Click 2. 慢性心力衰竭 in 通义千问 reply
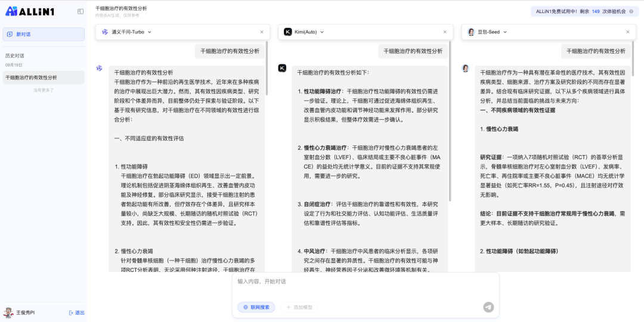This screenshot has width=644, height=322. (x=134, y=251)
